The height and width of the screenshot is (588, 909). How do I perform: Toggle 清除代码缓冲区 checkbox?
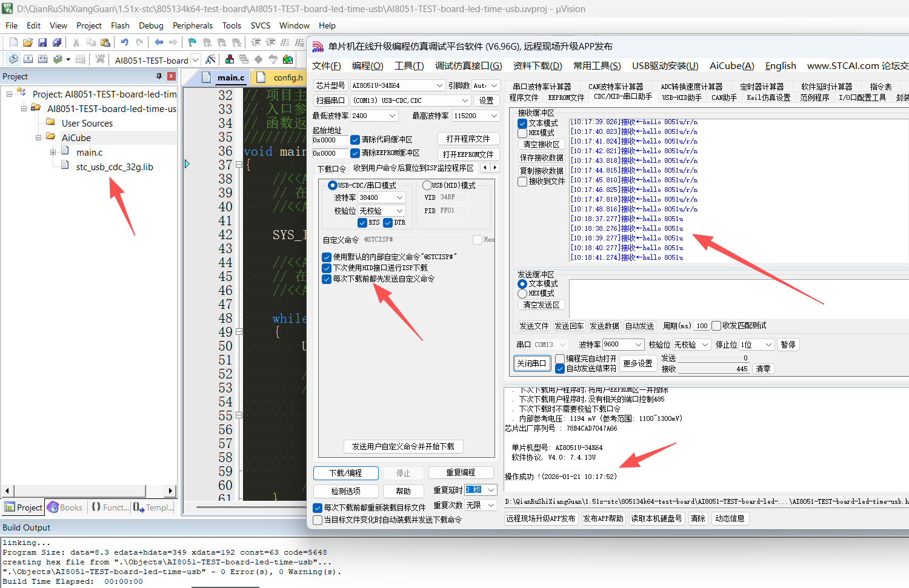click(x=355, y=140)
